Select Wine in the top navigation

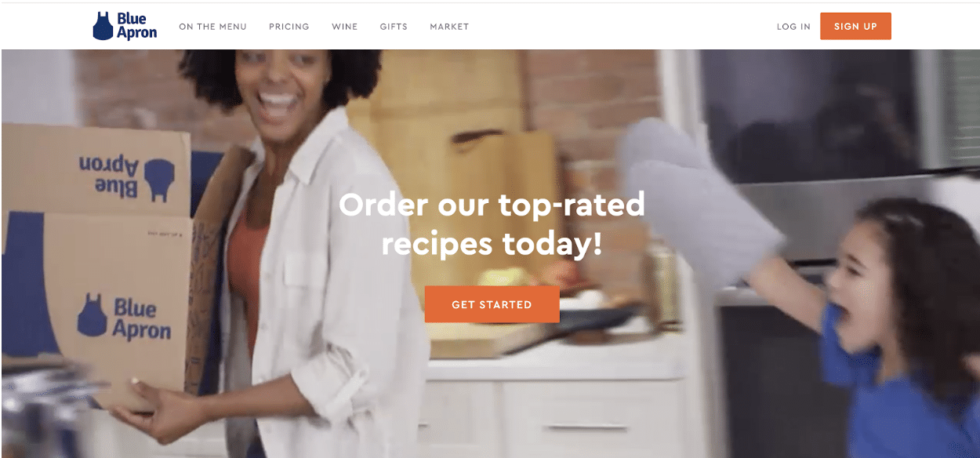pos(345,27)
